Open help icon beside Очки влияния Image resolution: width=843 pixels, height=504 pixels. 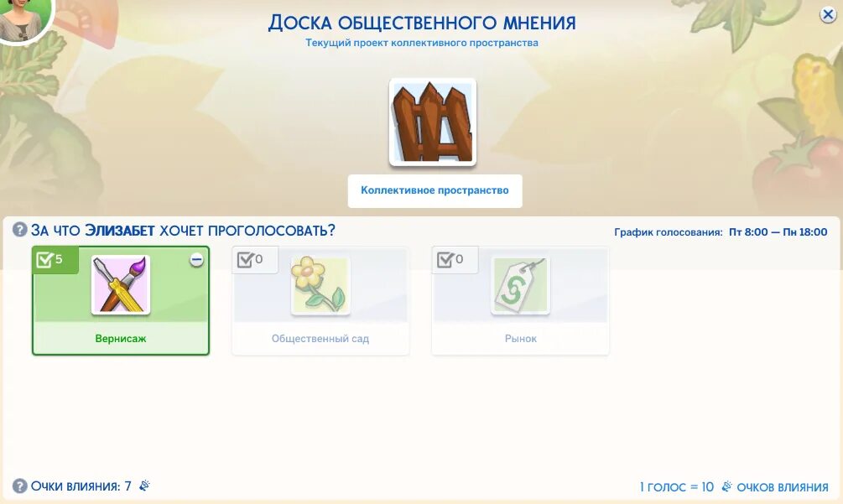tap(20, 486)
